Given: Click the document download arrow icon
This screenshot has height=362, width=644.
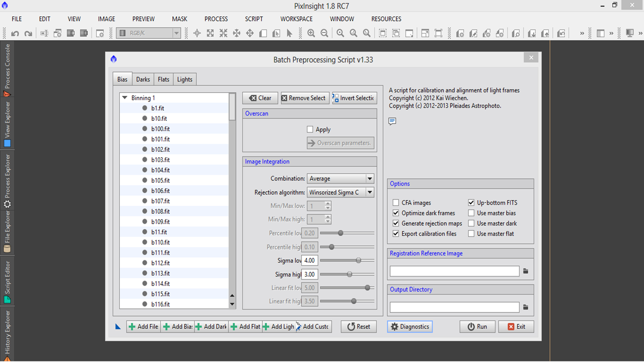Looking at the screenshot, I should (532, 33).
